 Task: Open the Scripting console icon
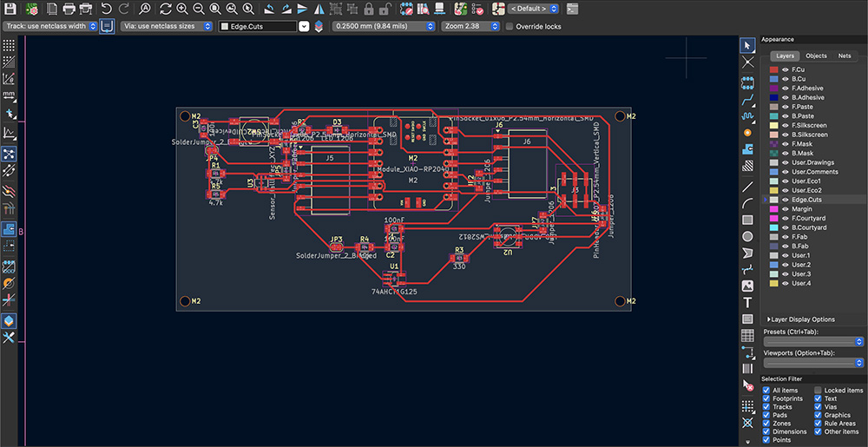[573, 9]
